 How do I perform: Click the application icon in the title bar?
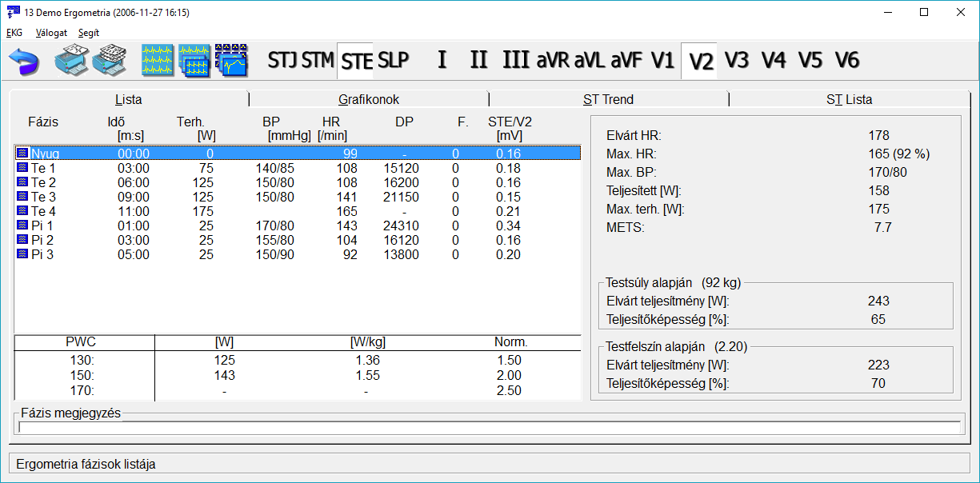(x=13, y=13)
